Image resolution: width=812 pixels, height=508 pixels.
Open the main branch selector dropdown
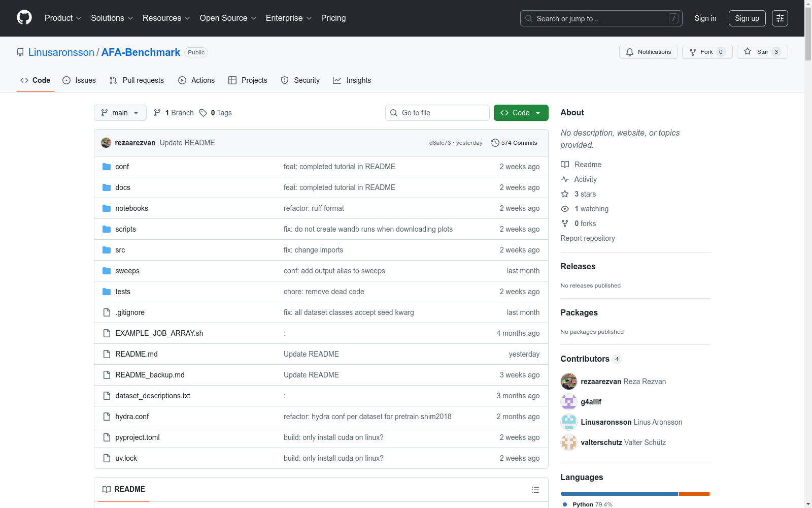pos(120,113)
